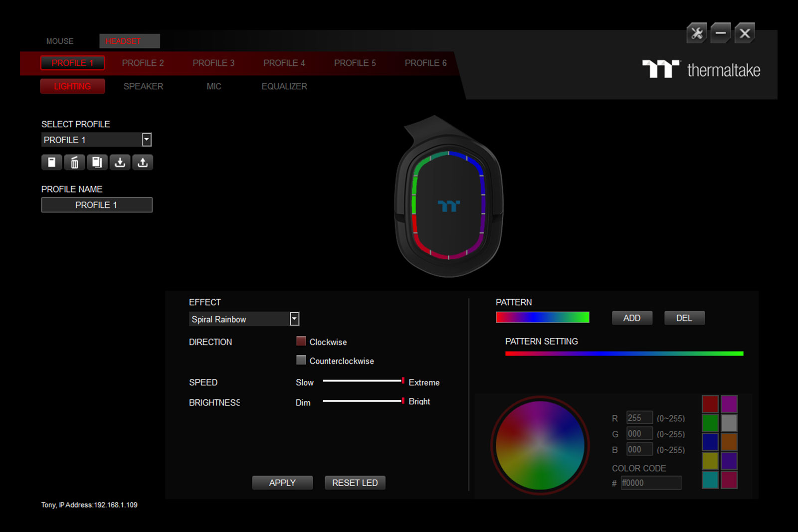Screen dimensions: 798x532
Task: Enable Counterclockwise direction
Action: pos(301,360)
